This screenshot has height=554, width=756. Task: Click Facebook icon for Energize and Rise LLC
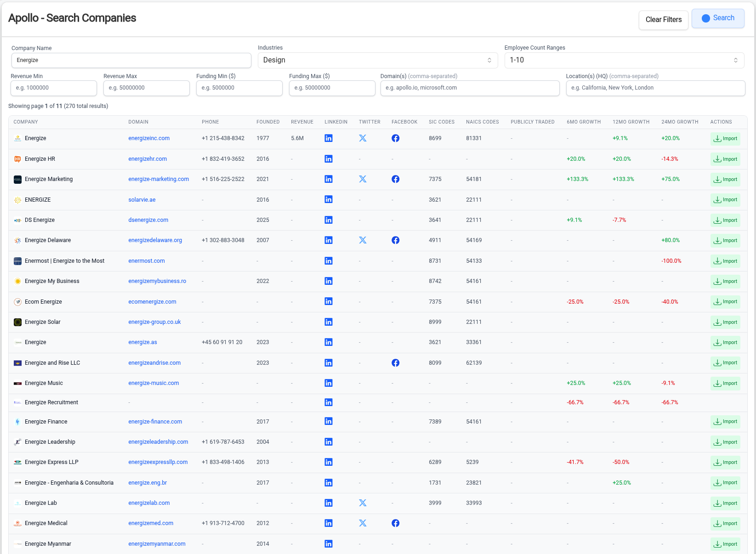tap(395, 363)
